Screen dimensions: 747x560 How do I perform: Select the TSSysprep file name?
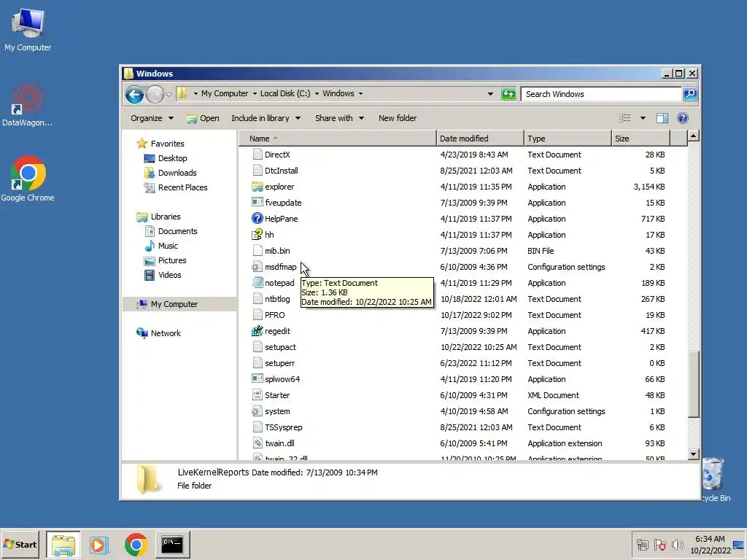pyautogui.click(x=284, y=427)
